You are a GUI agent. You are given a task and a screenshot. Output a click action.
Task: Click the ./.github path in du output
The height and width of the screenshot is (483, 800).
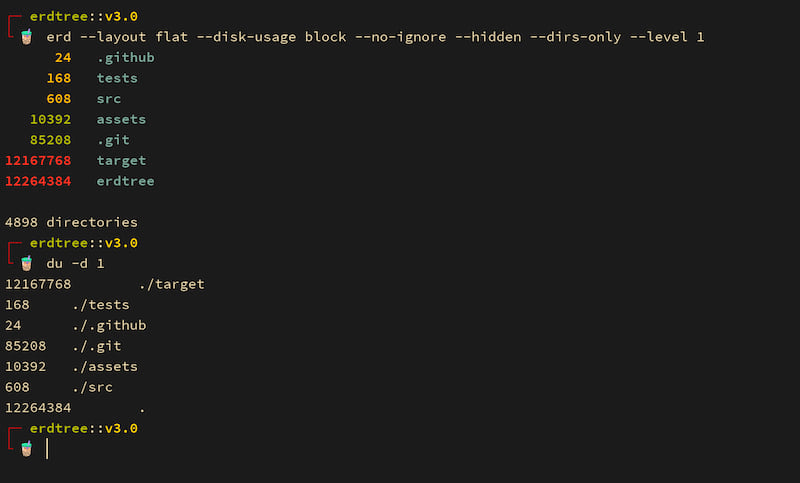tap(109, 325)
